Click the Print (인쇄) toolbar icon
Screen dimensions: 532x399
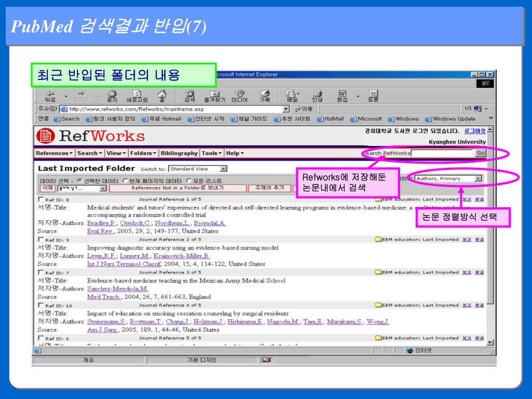click(317, 96)
